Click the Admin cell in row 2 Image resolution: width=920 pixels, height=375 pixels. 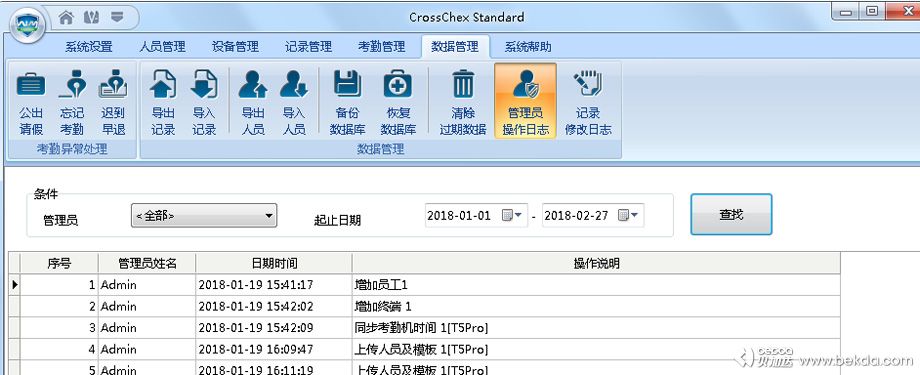click(147, 307)
